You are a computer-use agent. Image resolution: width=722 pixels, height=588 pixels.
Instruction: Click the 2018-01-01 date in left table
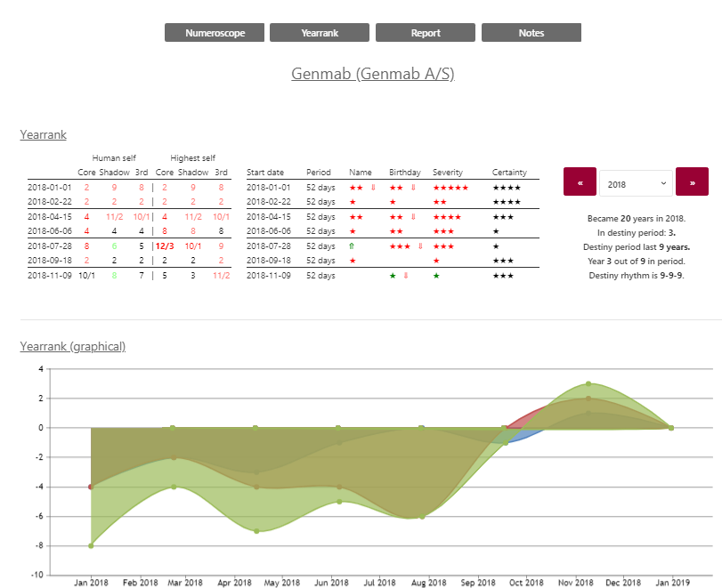pos(50,188)
